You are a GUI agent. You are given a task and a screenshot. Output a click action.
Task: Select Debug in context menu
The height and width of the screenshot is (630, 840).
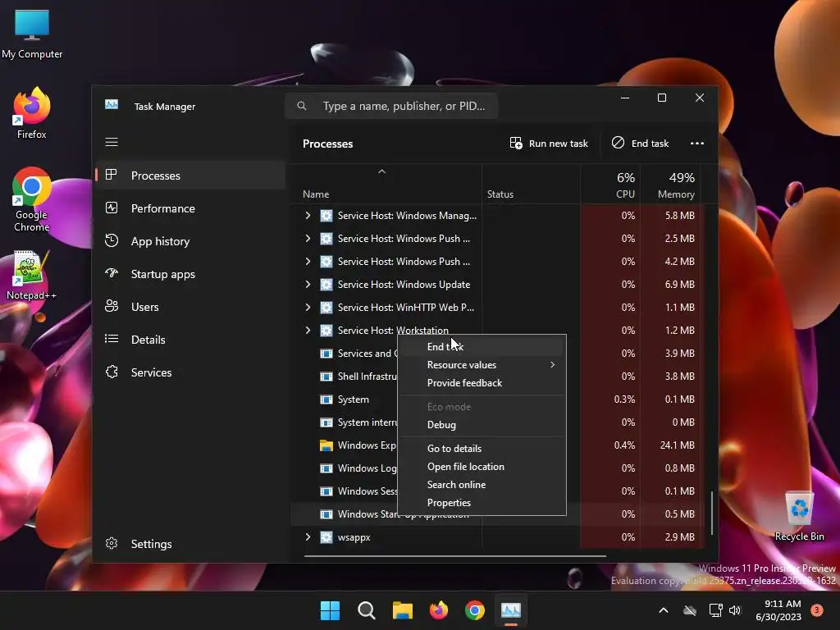coord(481,425)
